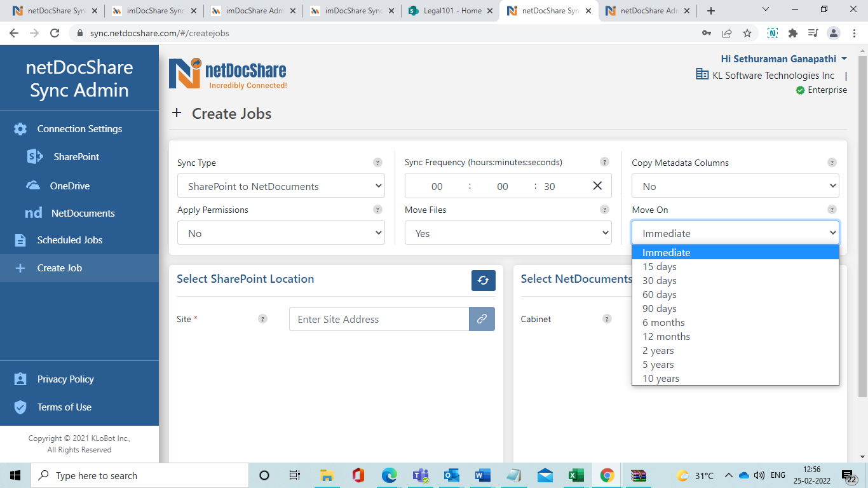Show help for Apply Permissions
Image resolution: width=868 pixels, height=488 pixels.
tap(377, 210)
